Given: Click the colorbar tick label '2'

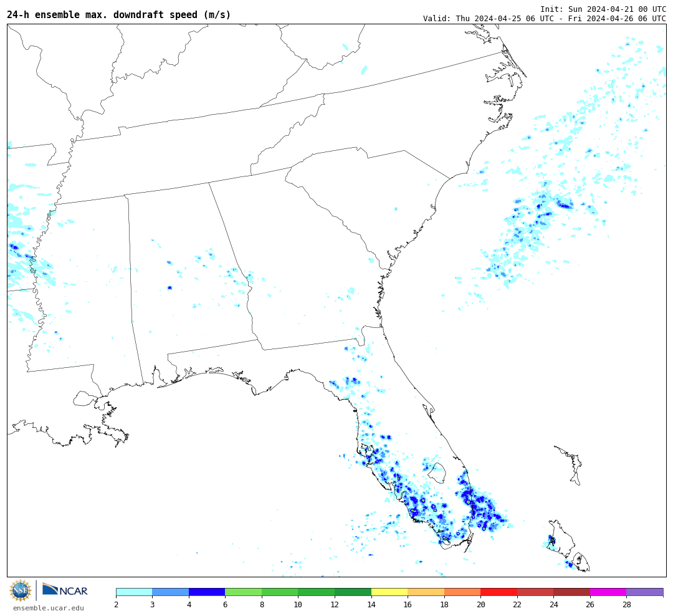Looking at the screenshot, I should 117,605.
